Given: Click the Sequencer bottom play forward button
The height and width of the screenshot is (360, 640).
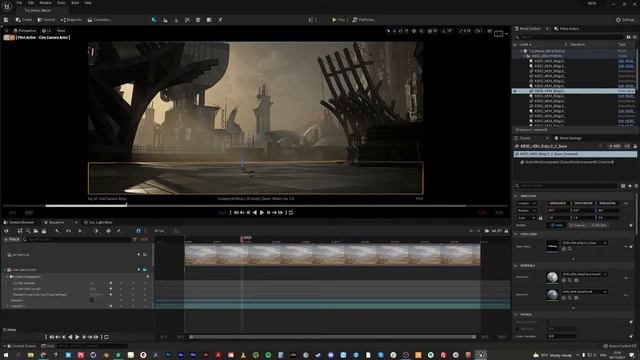Looking at the screenshot, I should (x=77, y=337).
